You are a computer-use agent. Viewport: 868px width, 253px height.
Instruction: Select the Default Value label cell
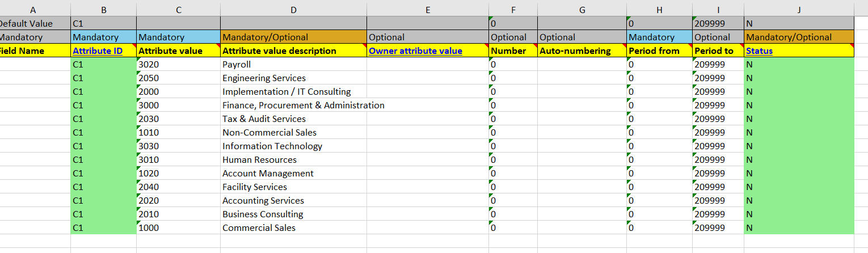(35, 23)
